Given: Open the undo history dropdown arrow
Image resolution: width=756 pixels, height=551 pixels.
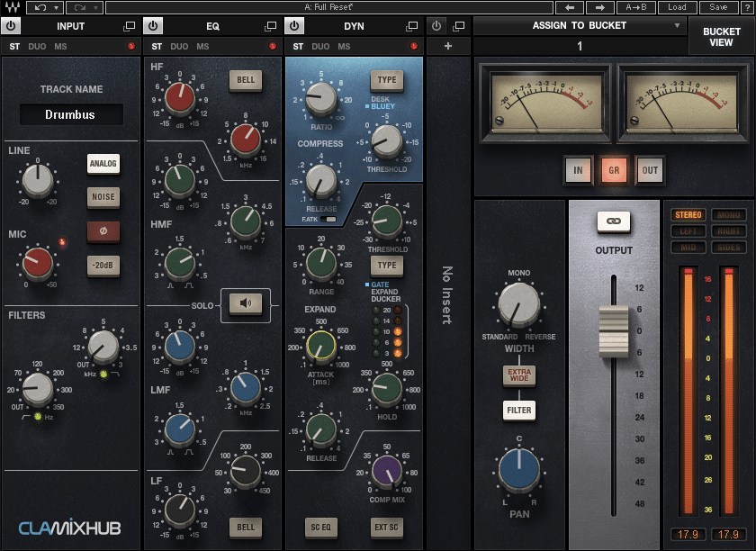Looking at the screenshot, I should pos(57,7).
